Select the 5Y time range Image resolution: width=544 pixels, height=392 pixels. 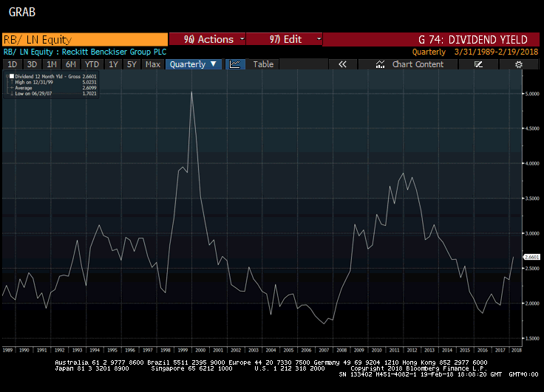click(132, 64)
